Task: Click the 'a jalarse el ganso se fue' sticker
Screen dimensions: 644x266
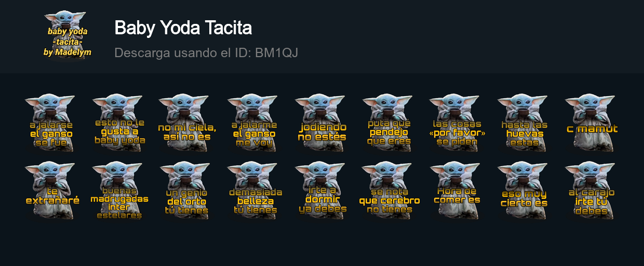Action: (51, 123)
